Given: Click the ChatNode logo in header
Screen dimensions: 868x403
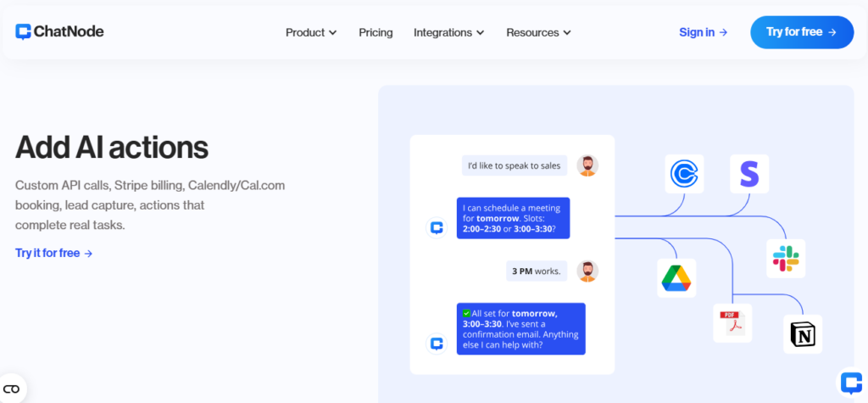Looking at the screenshot, I should tap(59, 32).
